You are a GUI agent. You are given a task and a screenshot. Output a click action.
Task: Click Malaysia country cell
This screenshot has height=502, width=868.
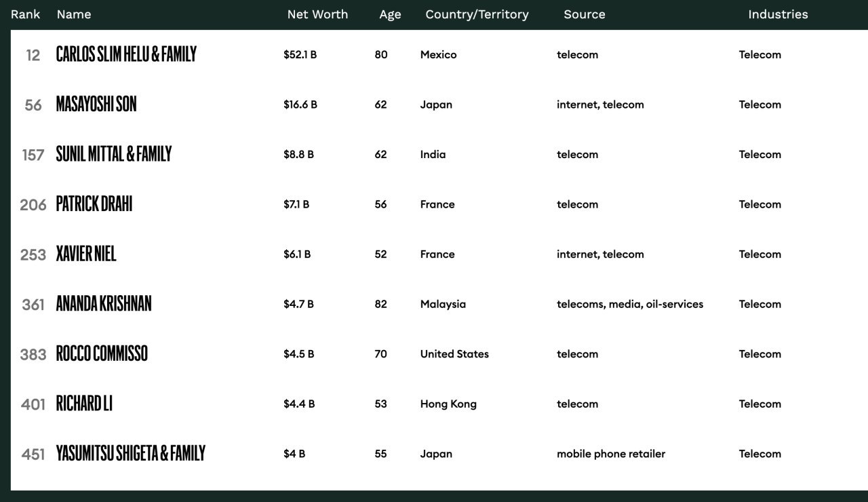tap(443, 304)
